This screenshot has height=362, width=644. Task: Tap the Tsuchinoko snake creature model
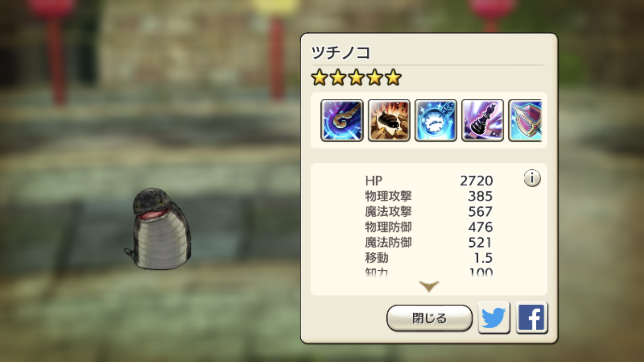[x=159, y=229]
